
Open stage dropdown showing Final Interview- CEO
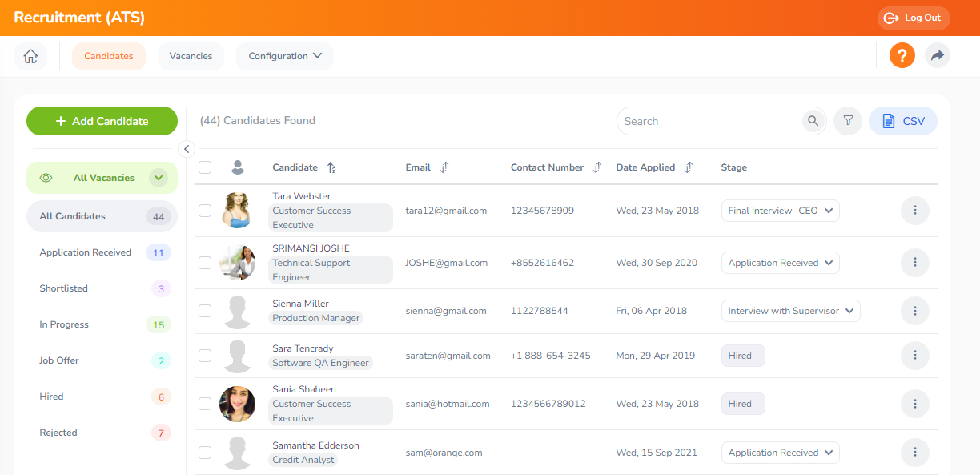pyautogui.click(x=780, y=211)
